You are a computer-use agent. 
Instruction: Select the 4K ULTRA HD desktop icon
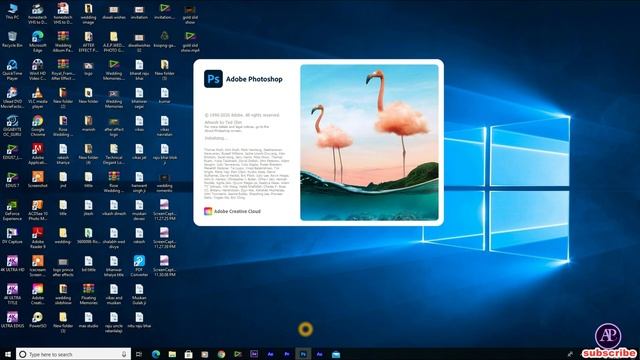pos(12,264)
